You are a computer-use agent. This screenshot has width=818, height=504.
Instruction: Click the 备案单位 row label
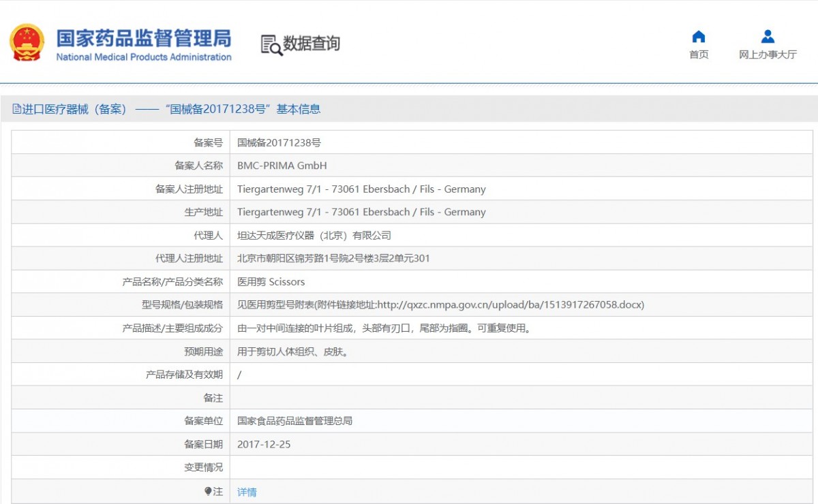[203, 421]
